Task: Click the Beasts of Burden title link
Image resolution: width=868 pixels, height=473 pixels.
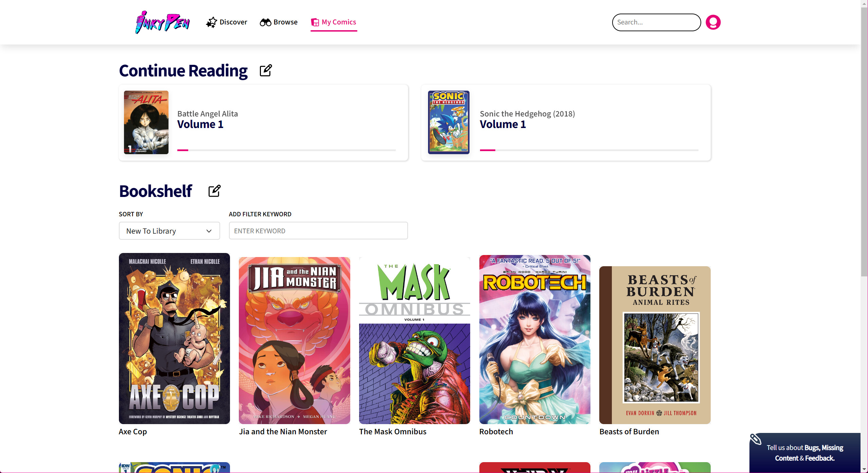Action: pos(629,432)
